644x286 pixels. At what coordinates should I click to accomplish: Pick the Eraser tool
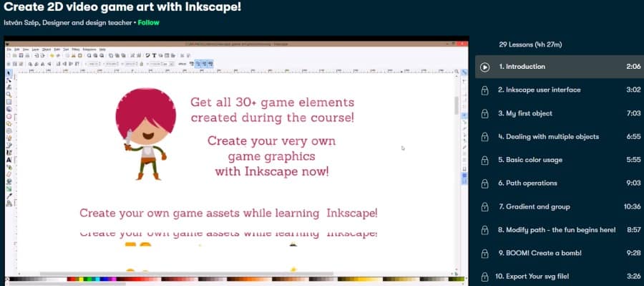[x=9, y=173]
